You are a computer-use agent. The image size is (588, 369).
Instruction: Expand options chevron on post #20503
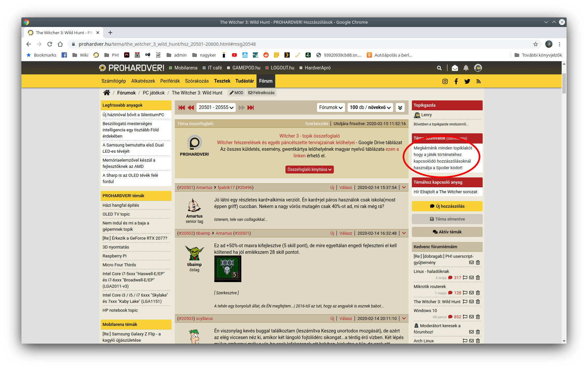pos(404,319)
